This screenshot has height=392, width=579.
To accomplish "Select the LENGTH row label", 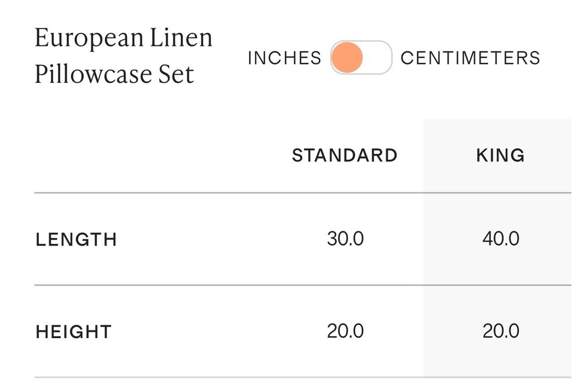I will point(76,240).
